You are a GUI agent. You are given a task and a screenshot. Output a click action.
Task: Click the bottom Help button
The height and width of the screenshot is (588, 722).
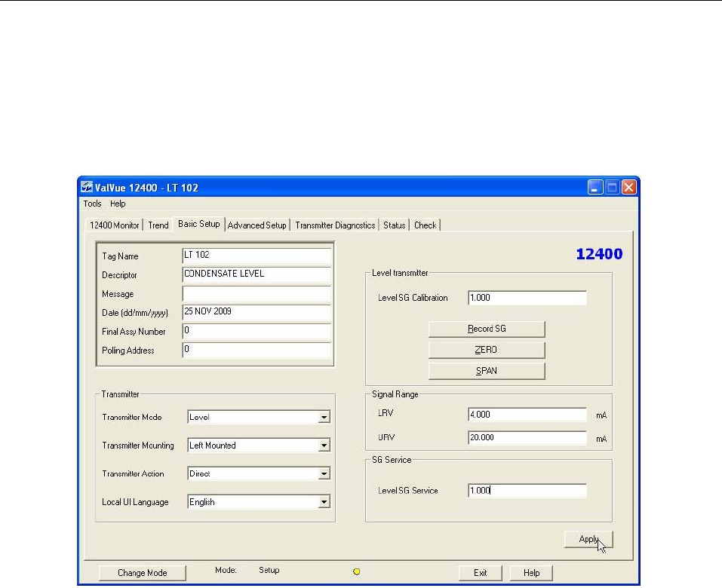click(x=531, y=573)
